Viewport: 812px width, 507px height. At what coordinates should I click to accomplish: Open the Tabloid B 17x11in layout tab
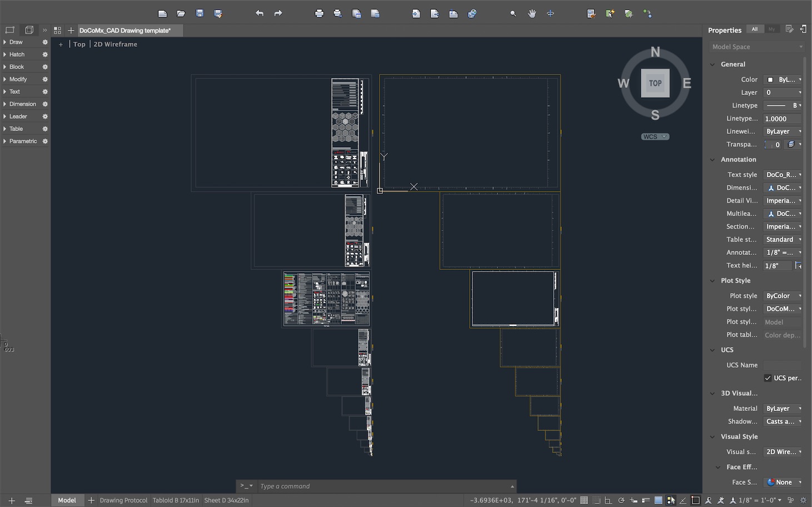click(176, 500)
